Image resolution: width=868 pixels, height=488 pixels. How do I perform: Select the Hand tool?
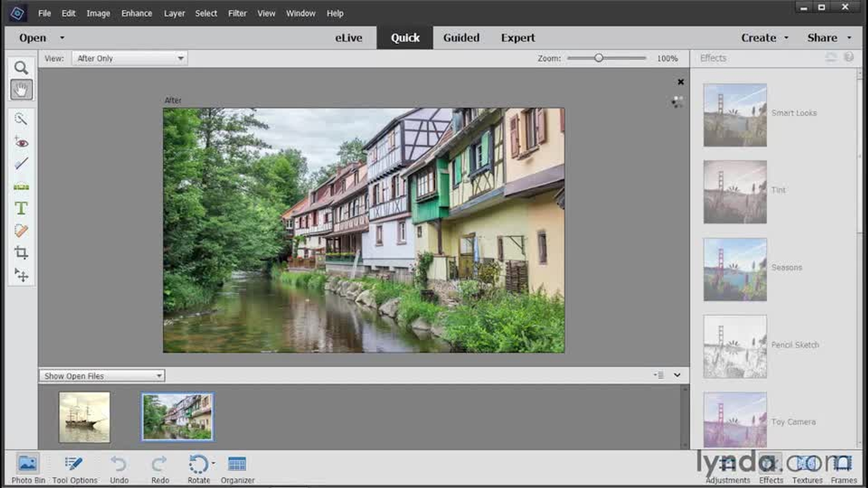(x=21, y=89)
